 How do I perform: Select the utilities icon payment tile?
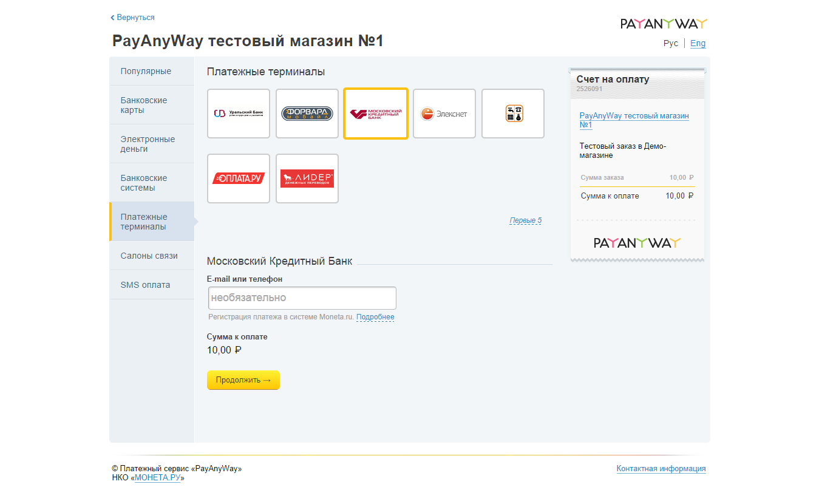[513, 114]
